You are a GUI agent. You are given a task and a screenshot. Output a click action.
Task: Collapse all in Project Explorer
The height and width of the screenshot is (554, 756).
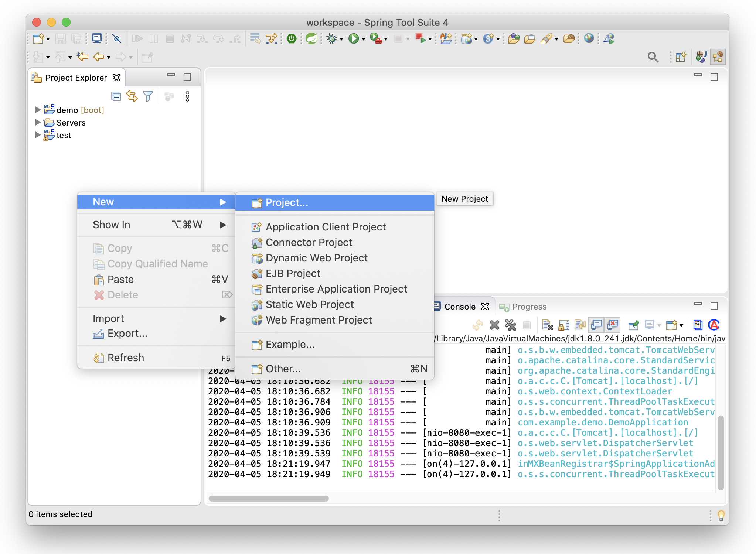[x=116, y=97]
